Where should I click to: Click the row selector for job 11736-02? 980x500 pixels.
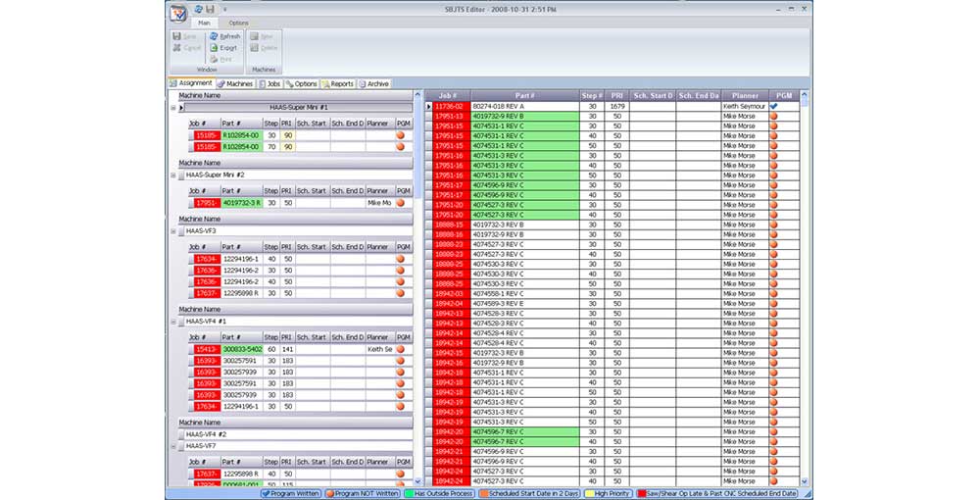coord(429,106)
